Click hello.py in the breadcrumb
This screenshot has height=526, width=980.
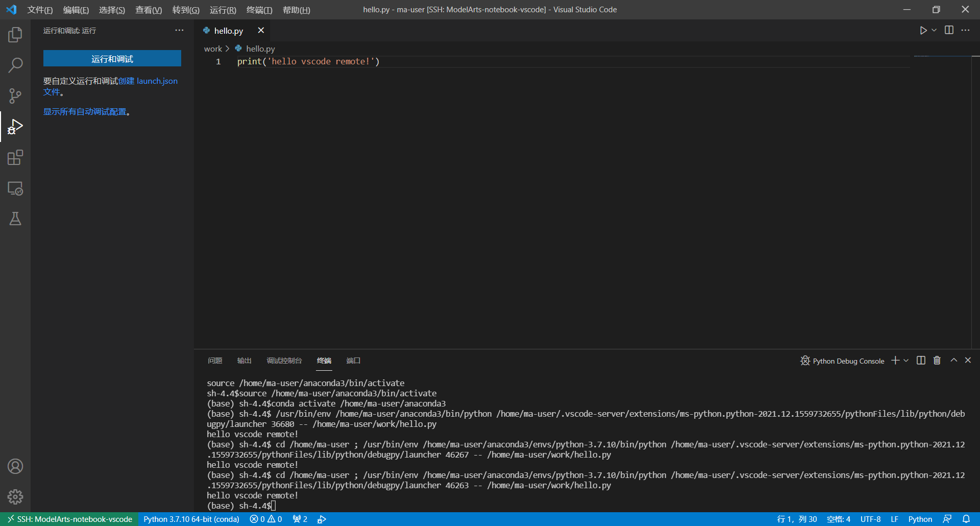tap(260, 49)
